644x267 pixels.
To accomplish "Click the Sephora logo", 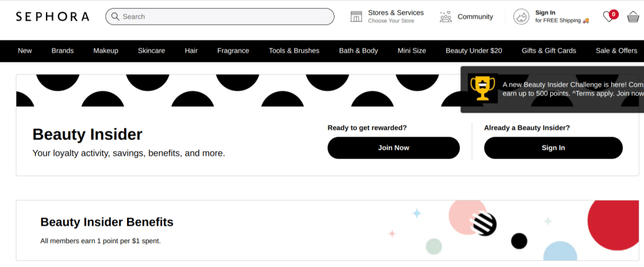I will (x=53, y=16).
